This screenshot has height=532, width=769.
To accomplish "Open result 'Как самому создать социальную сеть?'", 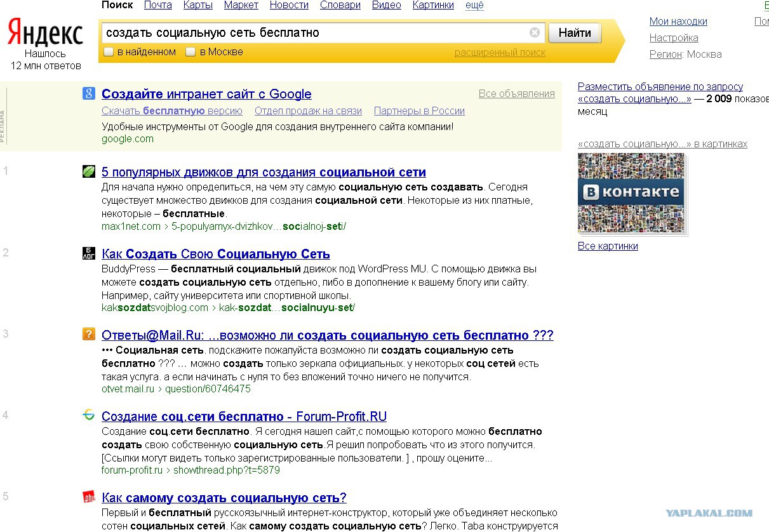I will pyautogui.click(x=224, y=498).
